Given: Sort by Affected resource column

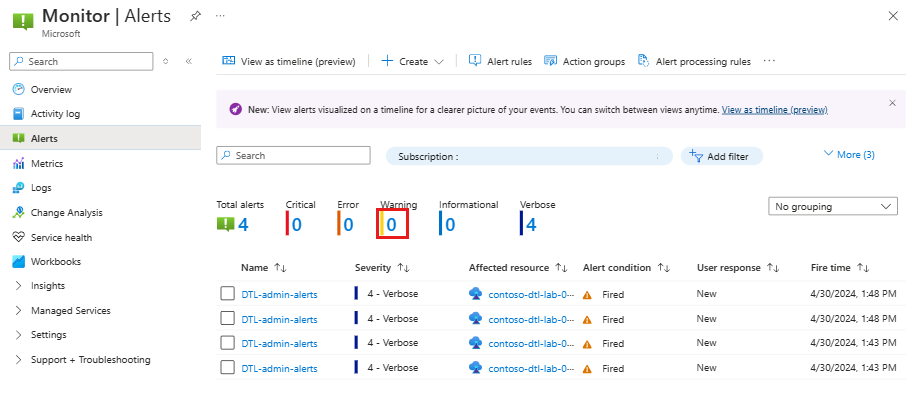Looking at the screenshot, I should coord(518,268).
